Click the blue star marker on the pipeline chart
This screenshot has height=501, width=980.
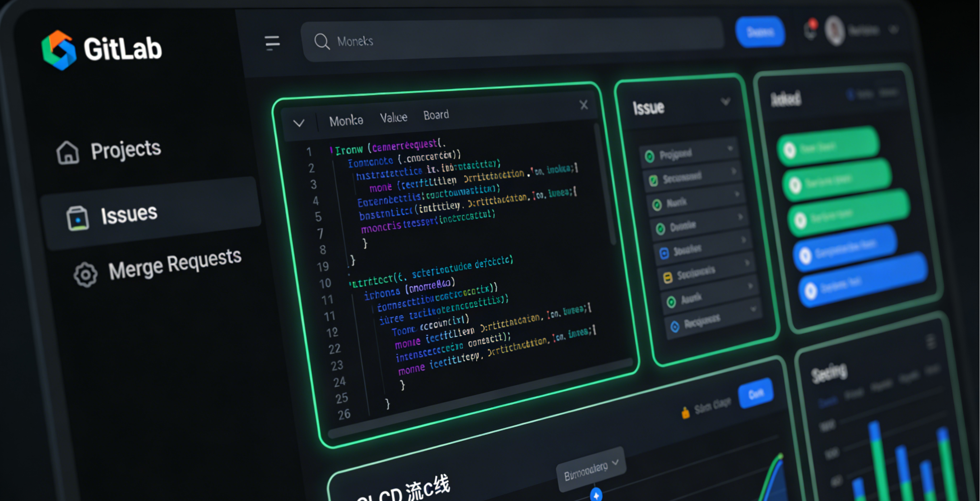[x=596, y=495]
